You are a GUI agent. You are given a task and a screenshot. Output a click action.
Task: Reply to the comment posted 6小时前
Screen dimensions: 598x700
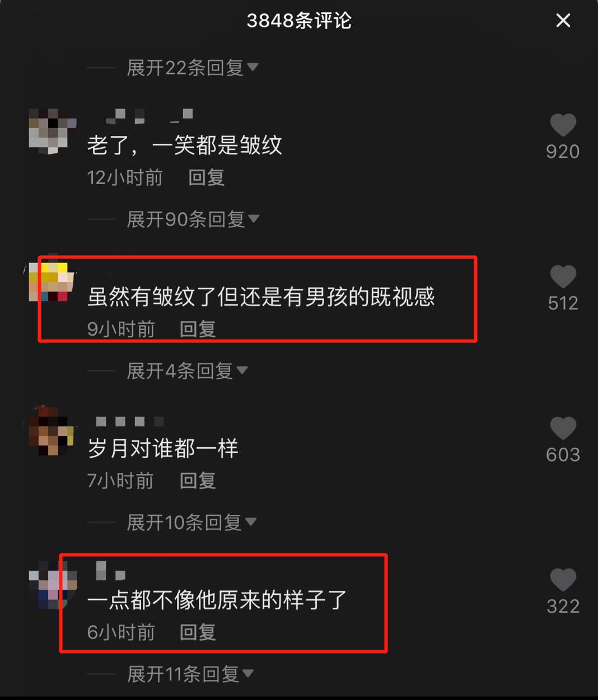coord(198,632)
